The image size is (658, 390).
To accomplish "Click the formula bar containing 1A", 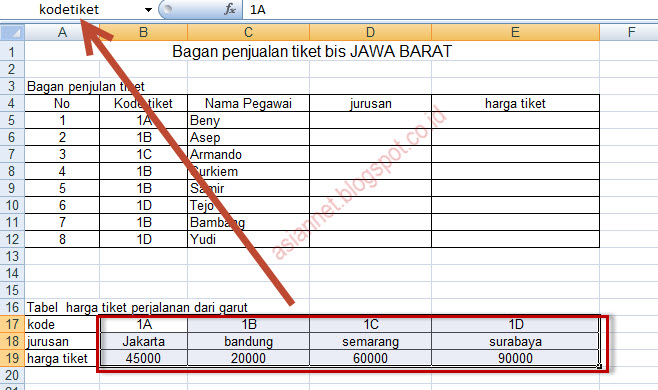I will click(x=450, y=9).
